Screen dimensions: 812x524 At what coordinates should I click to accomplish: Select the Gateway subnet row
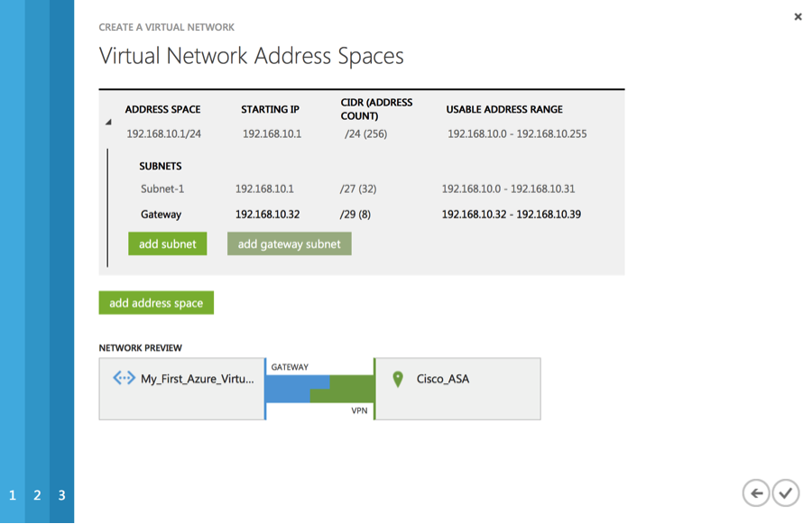(x=360, y=215)
